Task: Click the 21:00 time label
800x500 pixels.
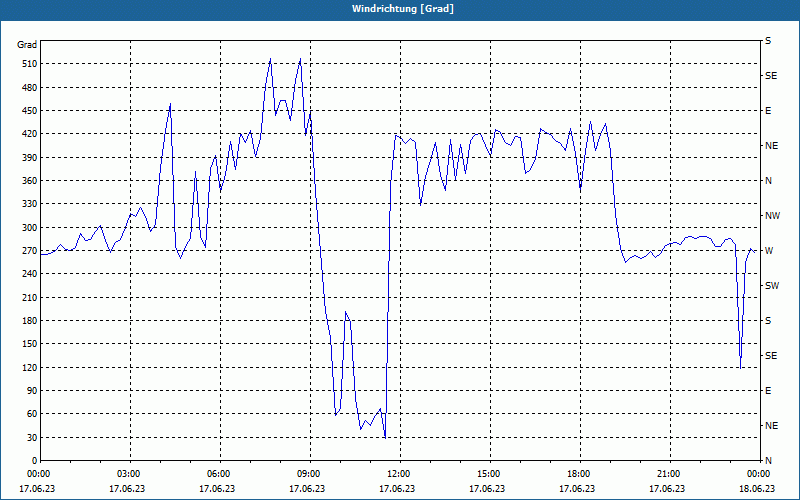Action: [670, 474]
